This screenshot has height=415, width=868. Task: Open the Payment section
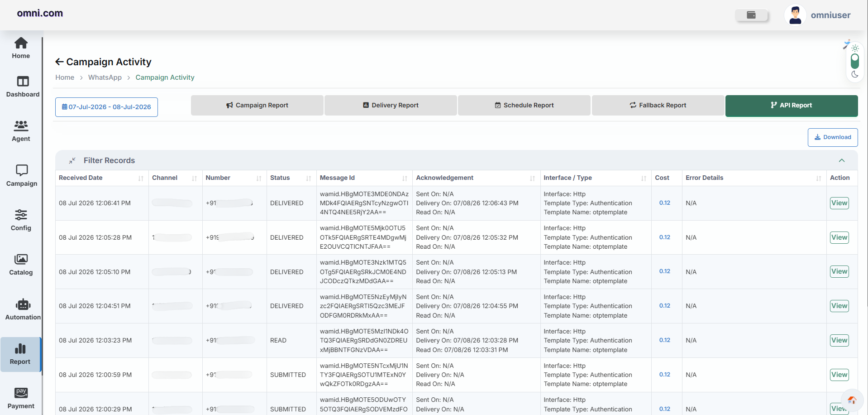point(21,398)
